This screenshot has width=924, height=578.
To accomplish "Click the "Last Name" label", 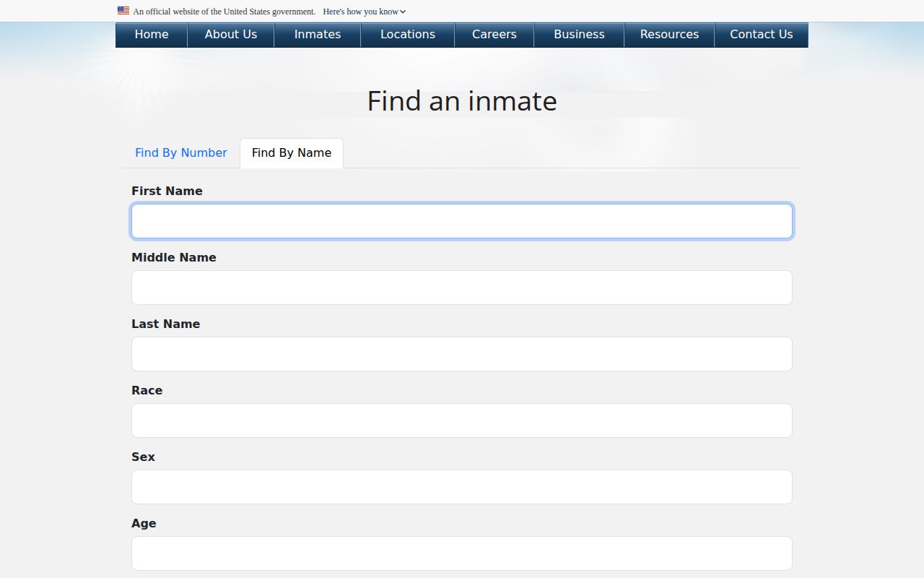I will click(x=165, y=324).
